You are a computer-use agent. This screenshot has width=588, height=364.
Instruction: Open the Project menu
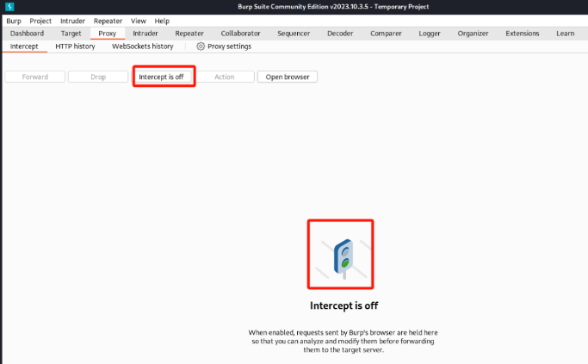[40, 21]
